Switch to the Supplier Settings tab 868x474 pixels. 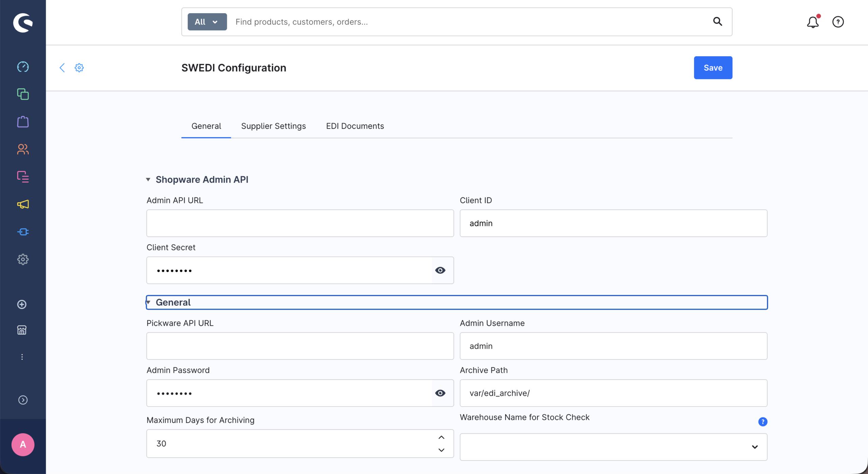273,126
